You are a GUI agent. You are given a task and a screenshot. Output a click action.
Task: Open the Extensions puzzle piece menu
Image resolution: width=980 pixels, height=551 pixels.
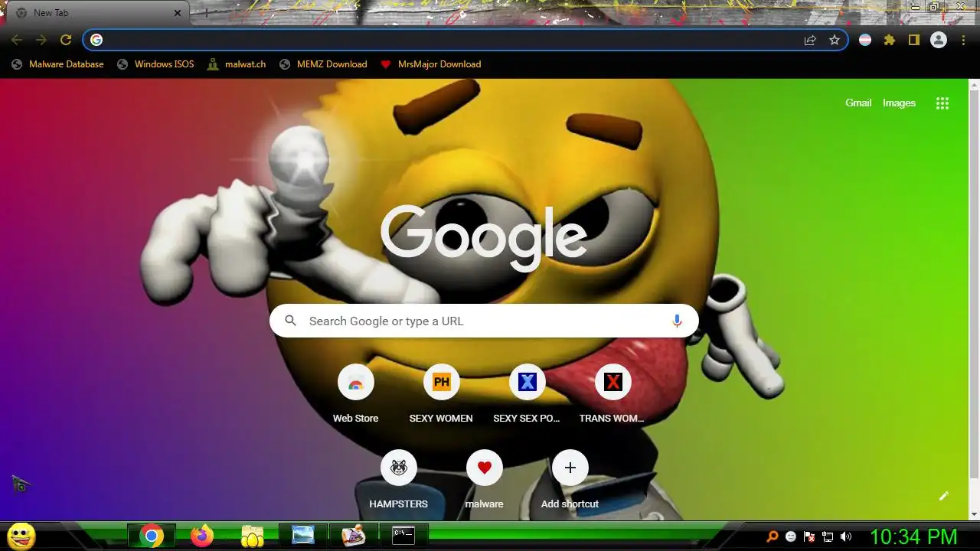point(890,40)
